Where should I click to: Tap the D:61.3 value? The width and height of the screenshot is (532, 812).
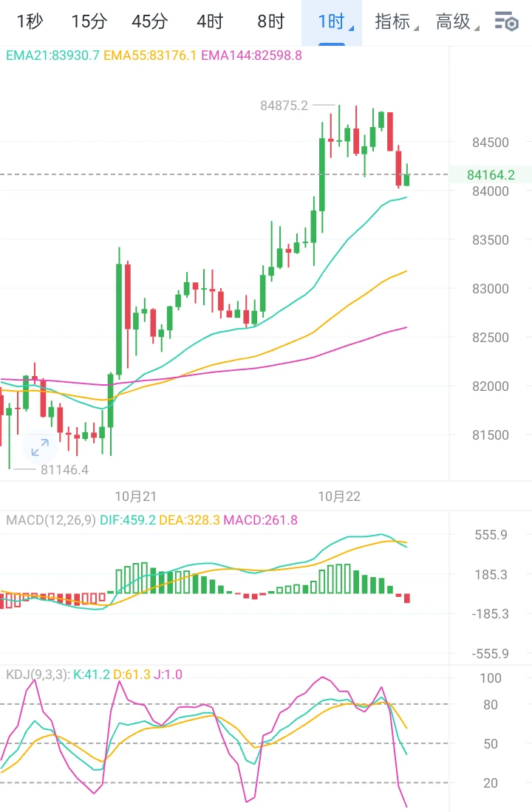point(132,675)
